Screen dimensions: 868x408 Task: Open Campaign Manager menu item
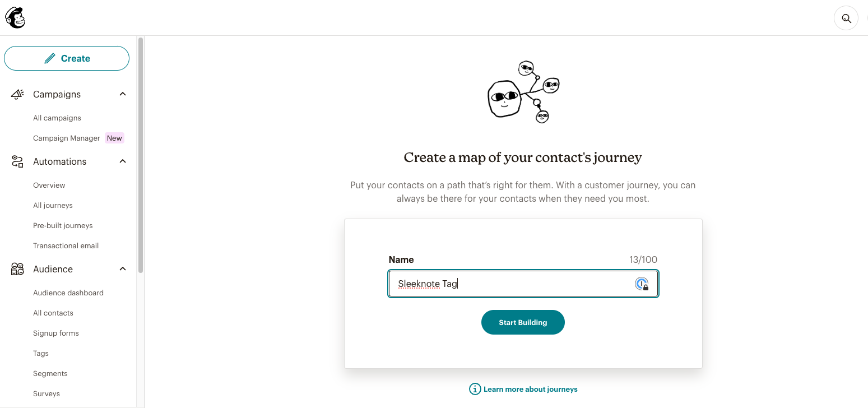tap(67, 138)
